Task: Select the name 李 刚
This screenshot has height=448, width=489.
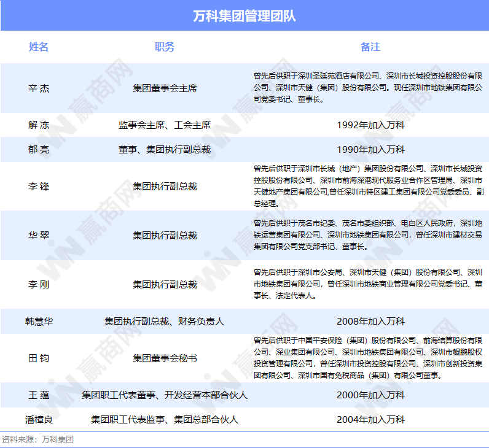Action: [x=39, y=284]
